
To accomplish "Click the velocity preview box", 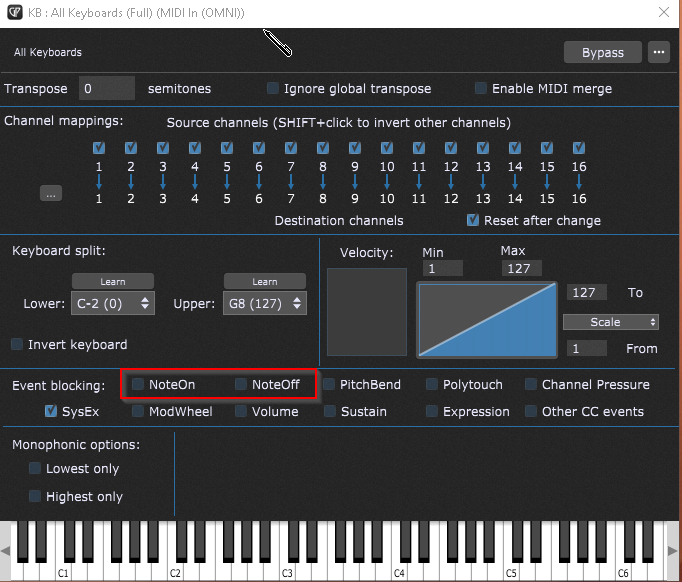I will [x=367, y=312].
